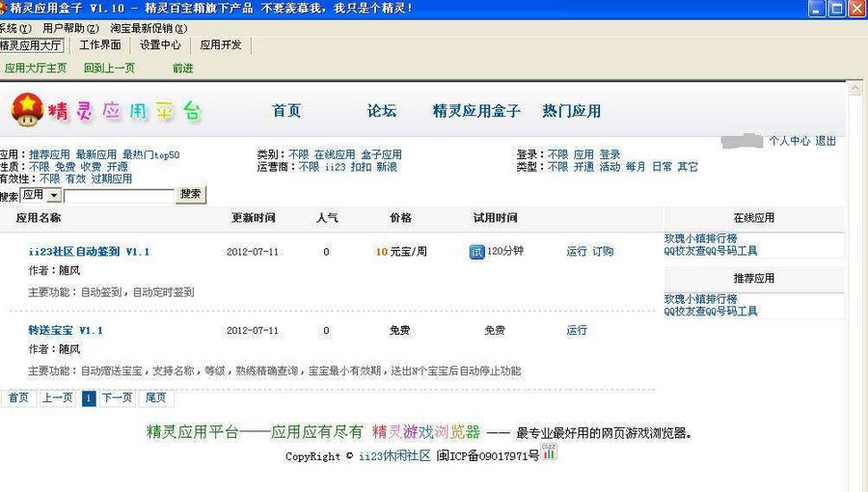Image resolution: width=868 pixels, height=492 pixels.
Task: Open the 用户帮助(Z) menu
Action: 70,28
